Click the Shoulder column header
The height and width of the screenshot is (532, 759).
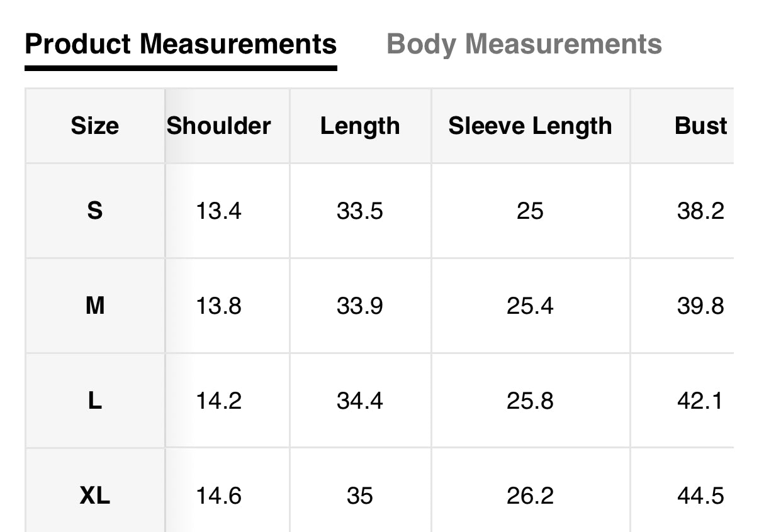tap(219, 126)
